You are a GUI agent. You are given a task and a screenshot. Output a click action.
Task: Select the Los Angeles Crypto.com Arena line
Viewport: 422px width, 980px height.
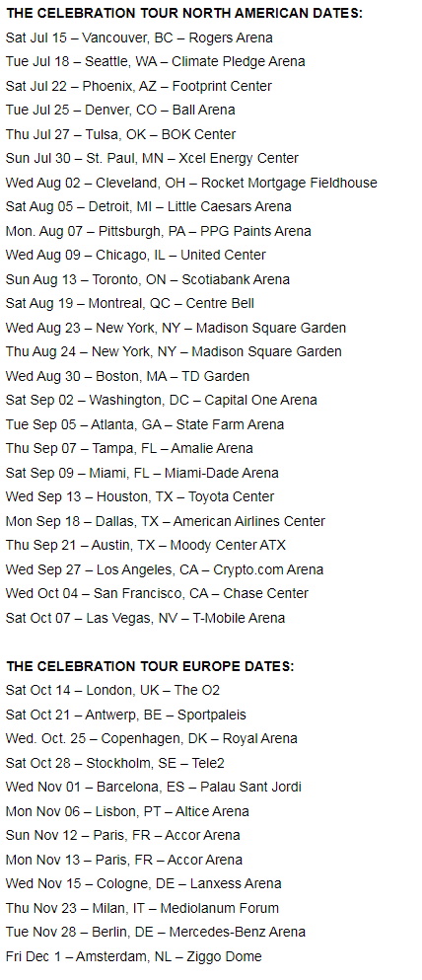click(165, 569)
